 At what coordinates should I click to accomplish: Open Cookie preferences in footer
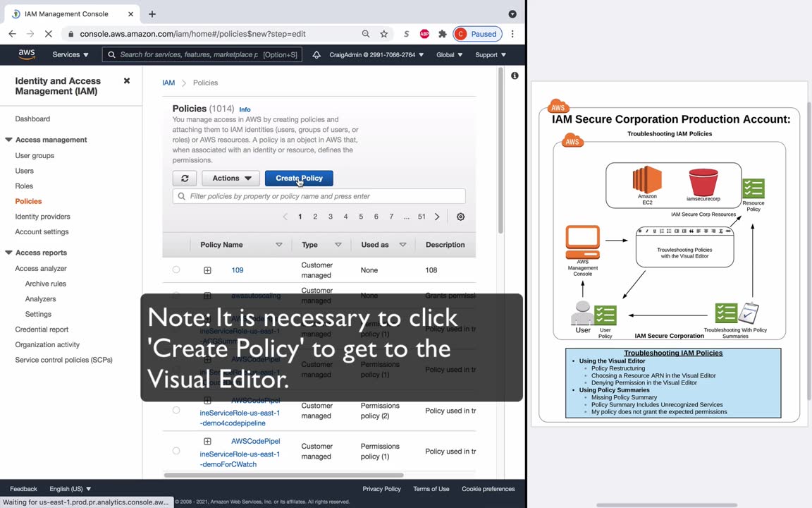(x=488, y=489)
